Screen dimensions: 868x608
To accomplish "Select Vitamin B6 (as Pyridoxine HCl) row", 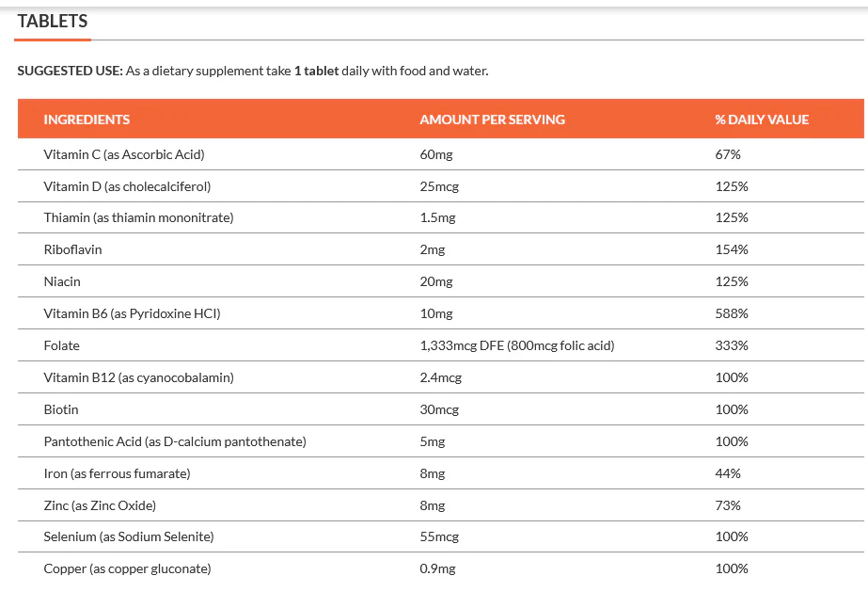I will (441, 313).
